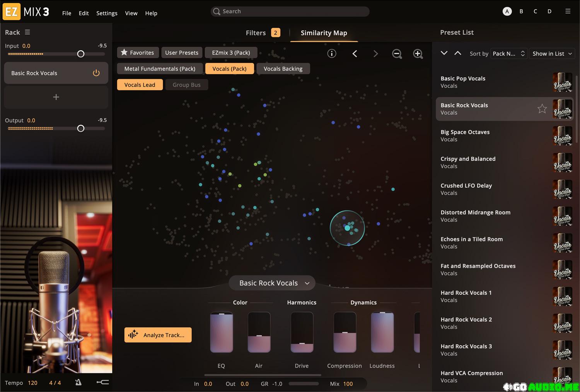This screenshot has height=392, width=580.
Task: Switch to the Similarity Map tab
Action: click(x=324, y=33)
